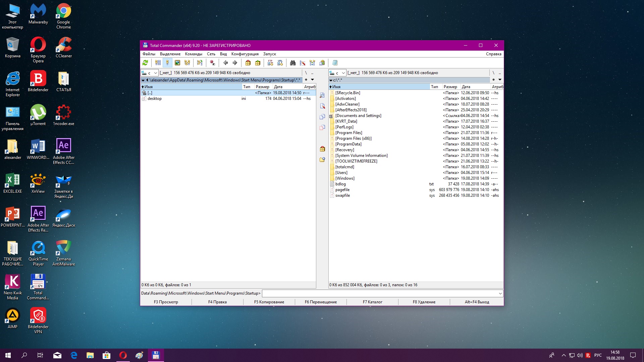Click the Synchronize directories icon

click(312, 63)
